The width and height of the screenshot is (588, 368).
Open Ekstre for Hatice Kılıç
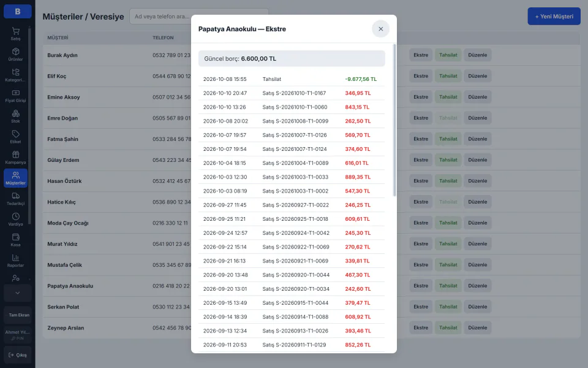(421, 202)
